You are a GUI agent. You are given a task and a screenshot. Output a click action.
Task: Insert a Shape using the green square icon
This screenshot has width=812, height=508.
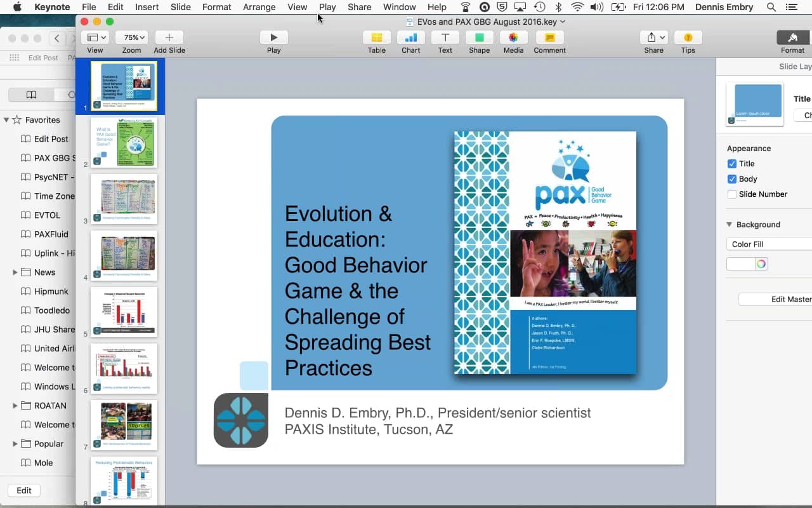point(480,37)
